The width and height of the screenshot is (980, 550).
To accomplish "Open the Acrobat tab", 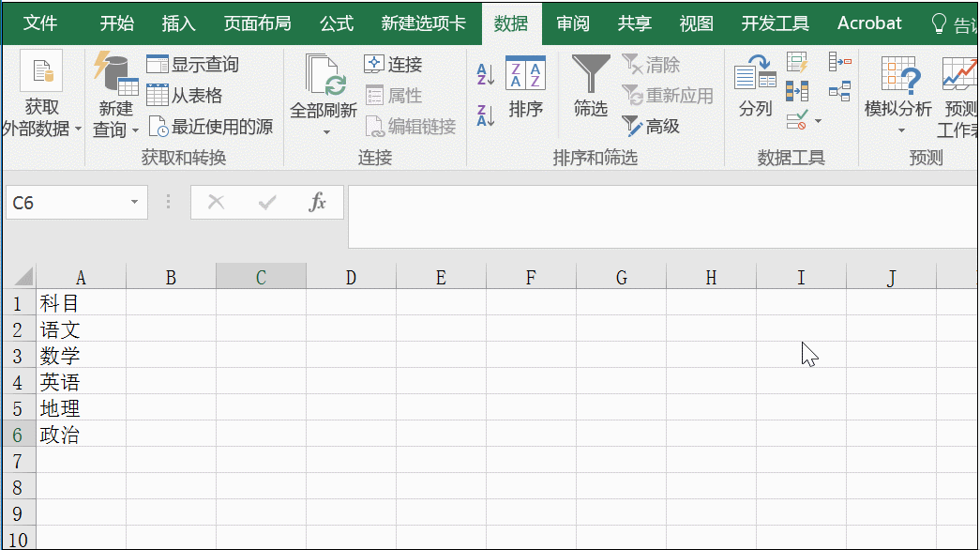I will [x=869, y=23].
